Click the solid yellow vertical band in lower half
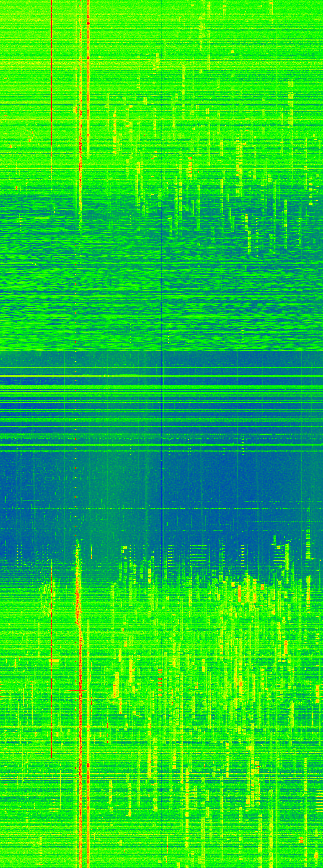 (88, 741)
